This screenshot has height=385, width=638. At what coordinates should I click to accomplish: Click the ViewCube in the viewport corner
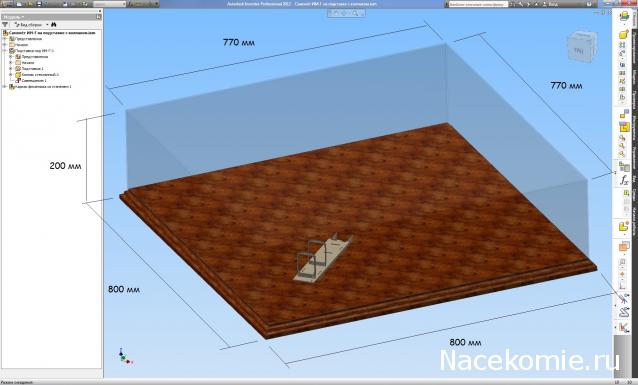(x=581, y=46)
